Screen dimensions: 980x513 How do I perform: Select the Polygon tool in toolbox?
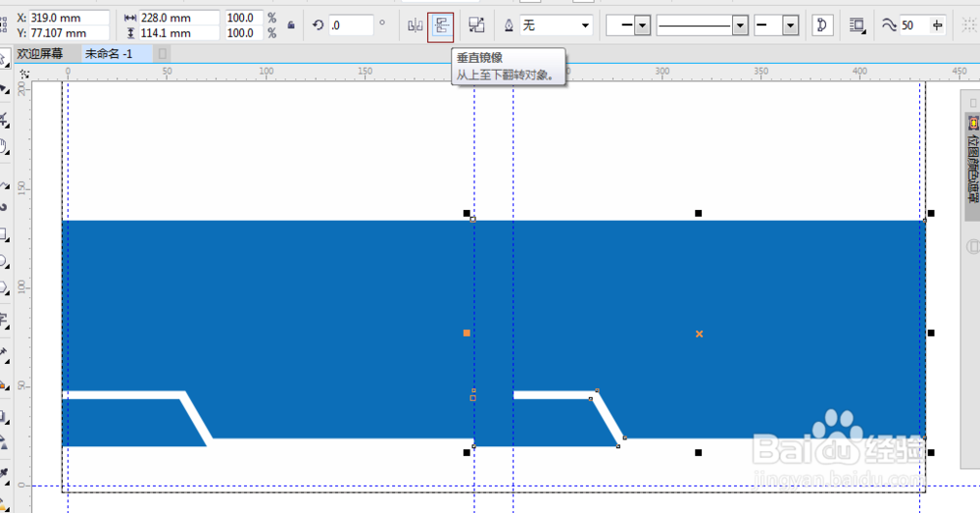click(4, 288)
